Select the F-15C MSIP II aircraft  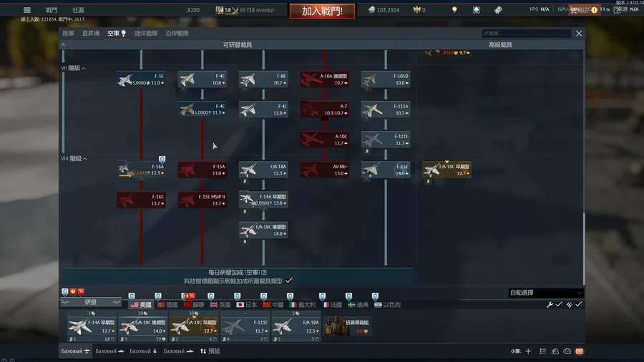[202, 200]
